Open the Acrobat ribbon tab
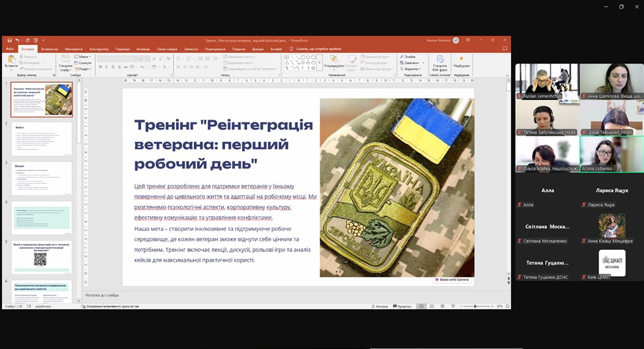 coord(276,49)
